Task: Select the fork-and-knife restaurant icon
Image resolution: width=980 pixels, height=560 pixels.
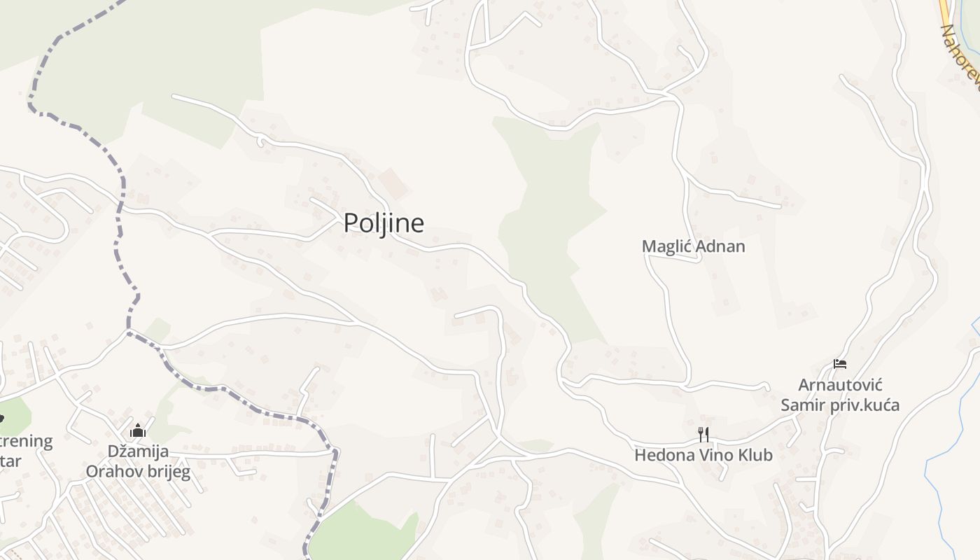Action: pos(703,435)
